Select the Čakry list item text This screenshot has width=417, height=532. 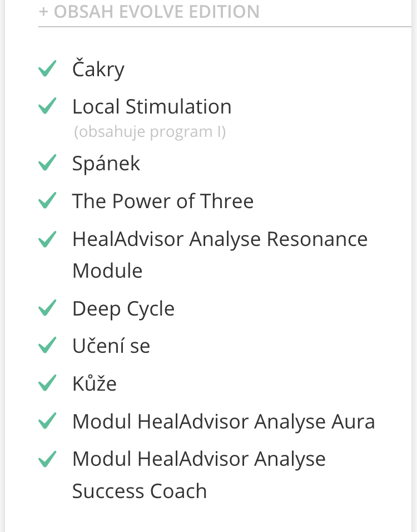pyautogui.click(x=98, y=69)
